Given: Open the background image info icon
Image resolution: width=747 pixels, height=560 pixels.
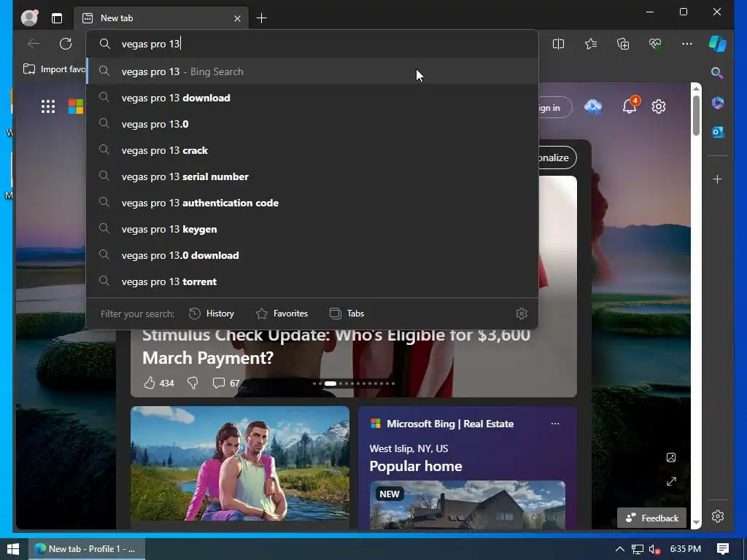Looking at the screenshot, I should pyautogui.click(x=671, y=458).
